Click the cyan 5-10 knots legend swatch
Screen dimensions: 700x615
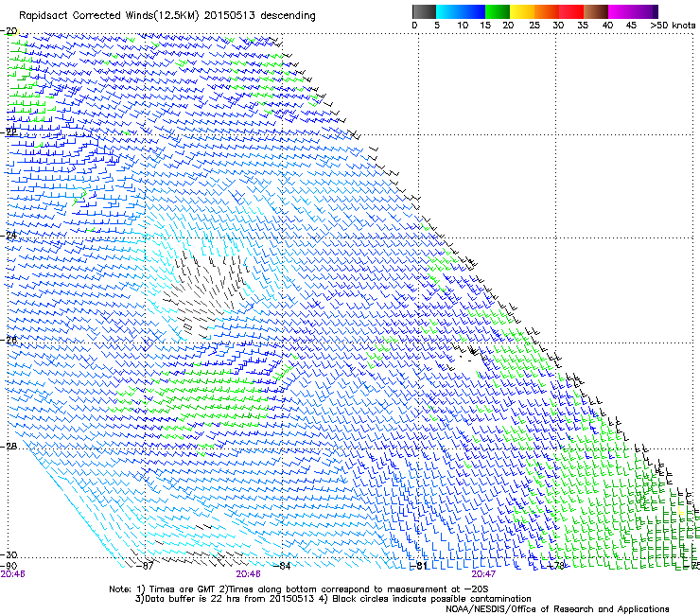(x=448, y=11)
